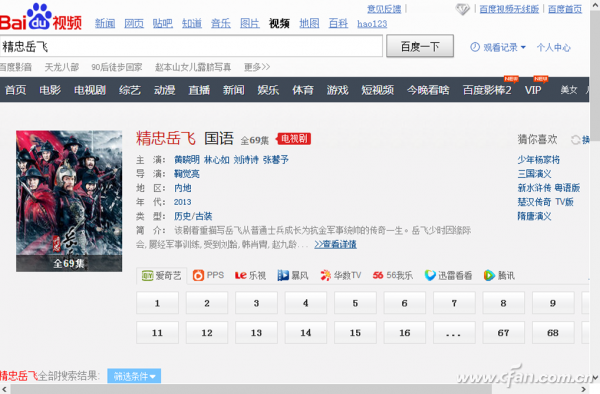
Task: Play episode 1
Action: tap(157, 303)
